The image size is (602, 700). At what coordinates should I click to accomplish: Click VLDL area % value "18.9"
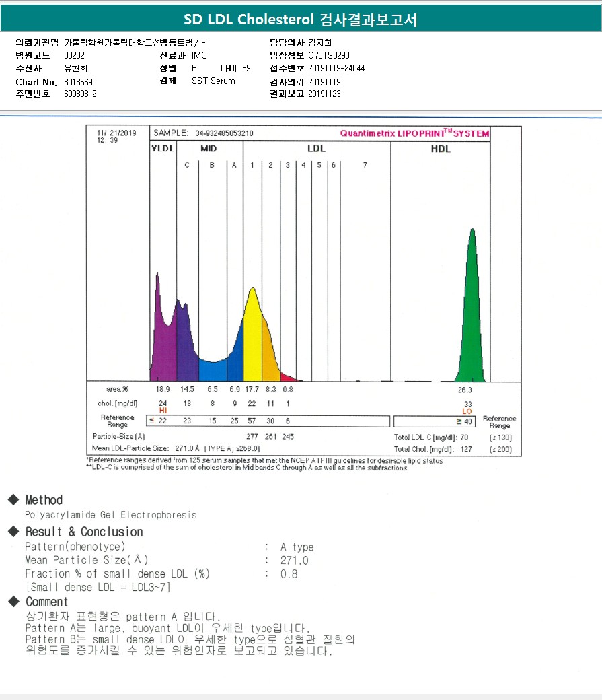(163, 389)
